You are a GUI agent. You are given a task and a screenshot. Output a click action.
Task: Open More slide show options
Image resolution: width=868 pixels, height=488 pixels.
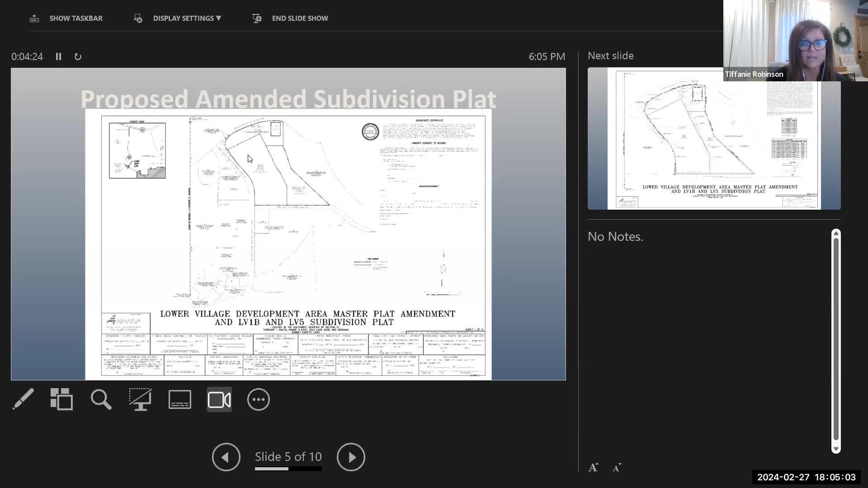[259, 399]
